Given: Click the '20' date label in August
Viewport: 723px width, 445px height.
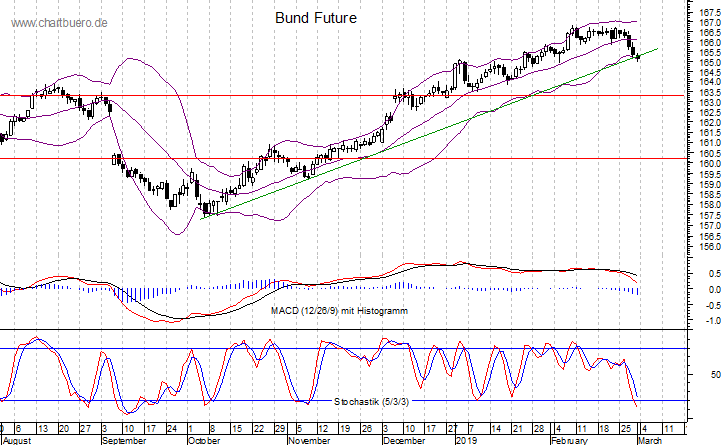Looking at the screenshot, I should [x=64, y=429].
